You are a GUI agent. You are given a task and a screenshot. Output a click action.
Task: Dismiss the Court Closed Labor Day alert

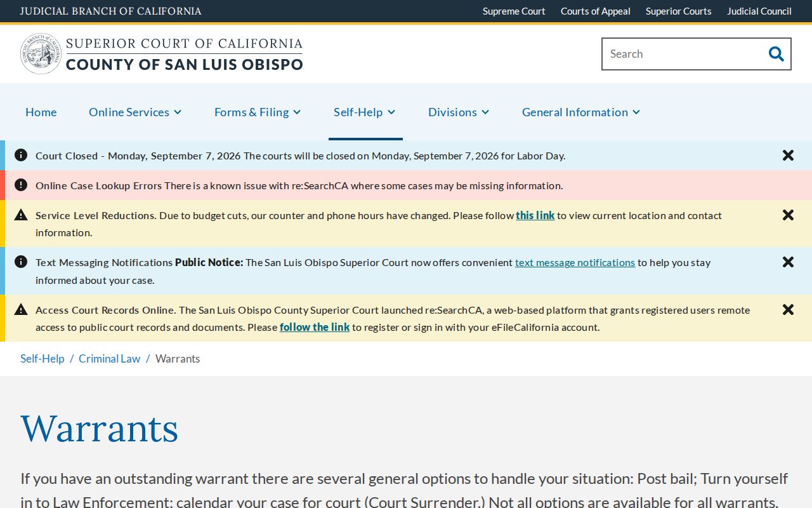coord(788,156)
